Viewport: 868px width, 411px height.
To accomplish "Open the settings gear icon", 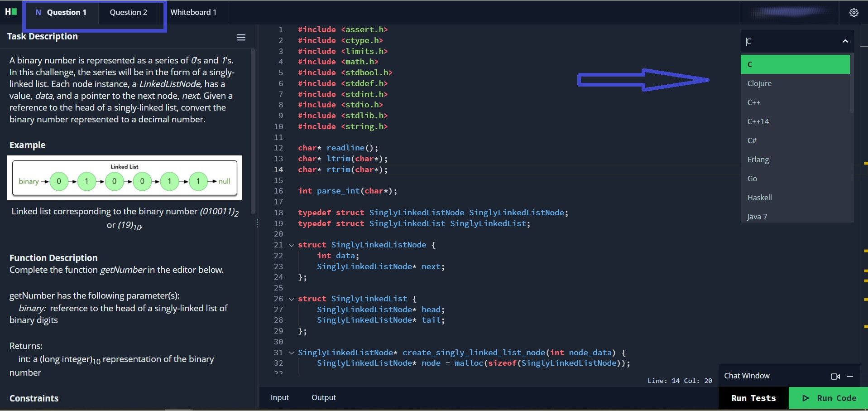I will coord(854,13).
